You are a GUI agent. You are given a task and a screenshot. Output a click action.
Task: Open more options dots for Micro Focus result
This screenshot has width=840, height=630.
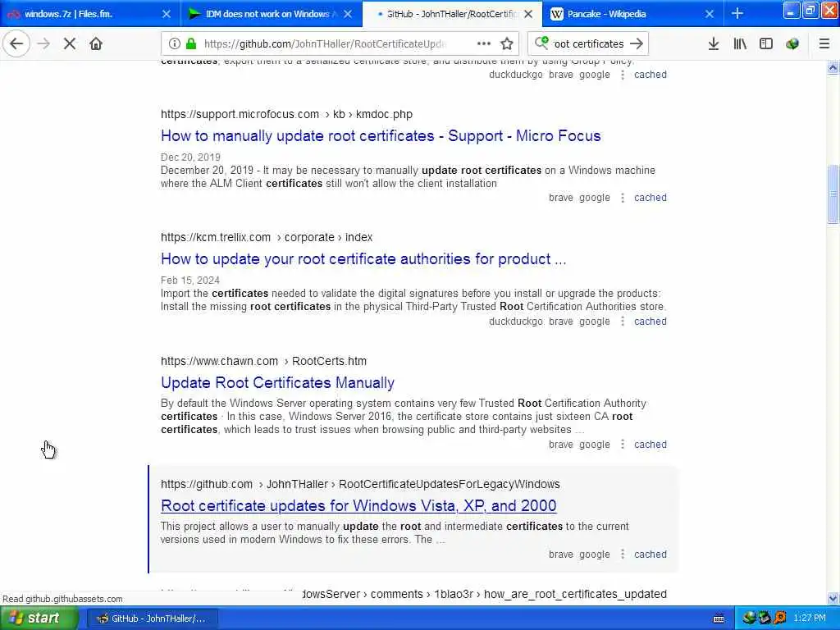pos(623,198)
